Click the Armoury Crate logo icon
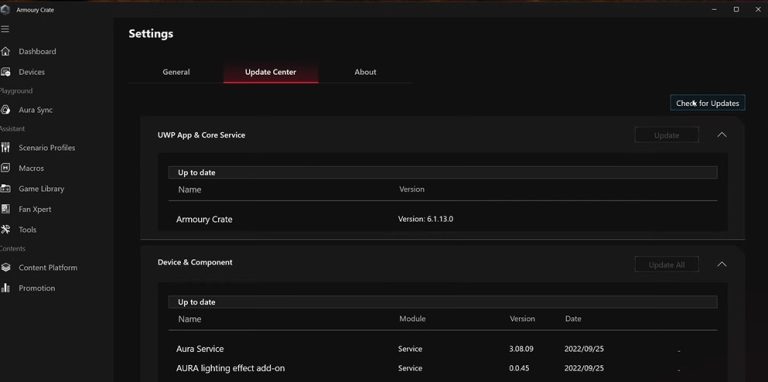 [5, 9]
